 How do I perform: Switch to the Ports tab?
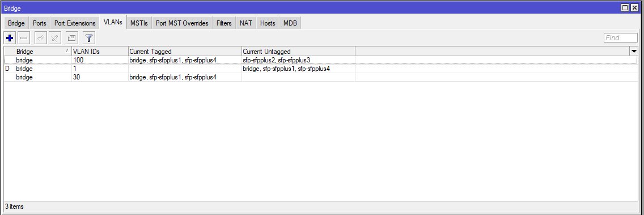[40, 23]
